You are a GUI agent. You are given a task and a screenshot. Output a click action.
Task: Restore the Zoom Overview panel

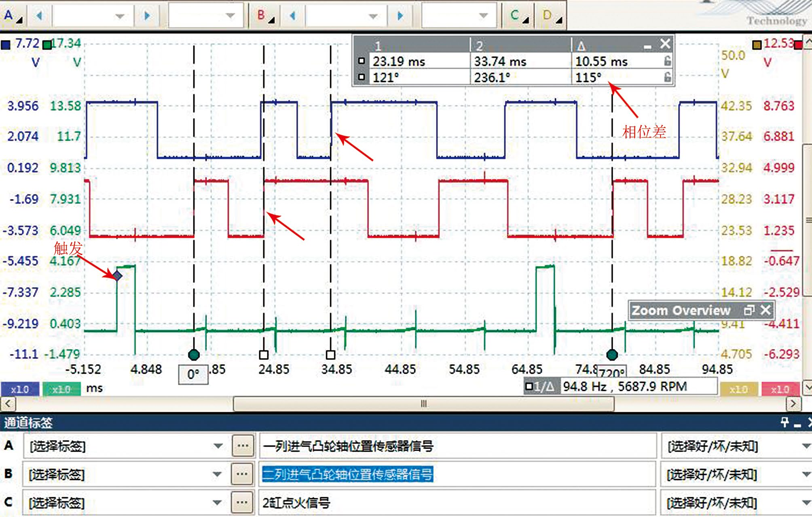click(749, 310)
